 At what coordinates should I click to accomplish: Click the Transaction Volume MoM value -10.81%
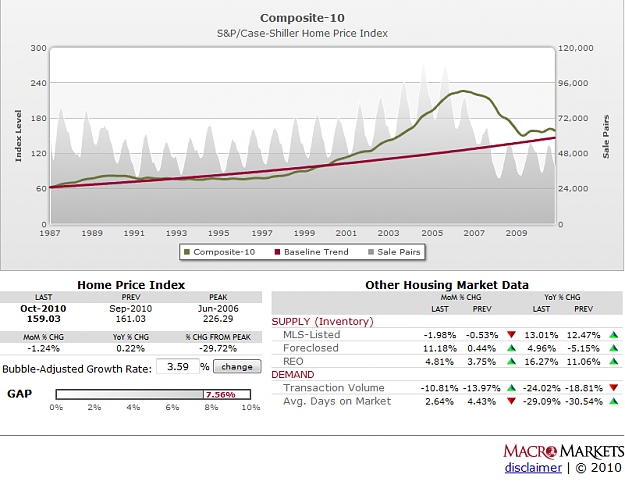pyautogui.click(x=439, y=388)
